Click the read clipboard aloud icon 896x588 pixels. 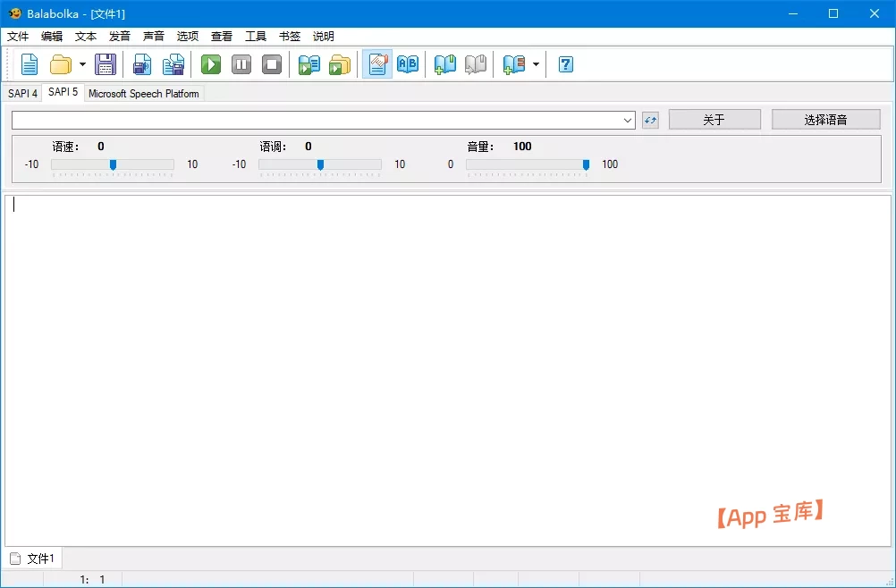click(309, 64)
